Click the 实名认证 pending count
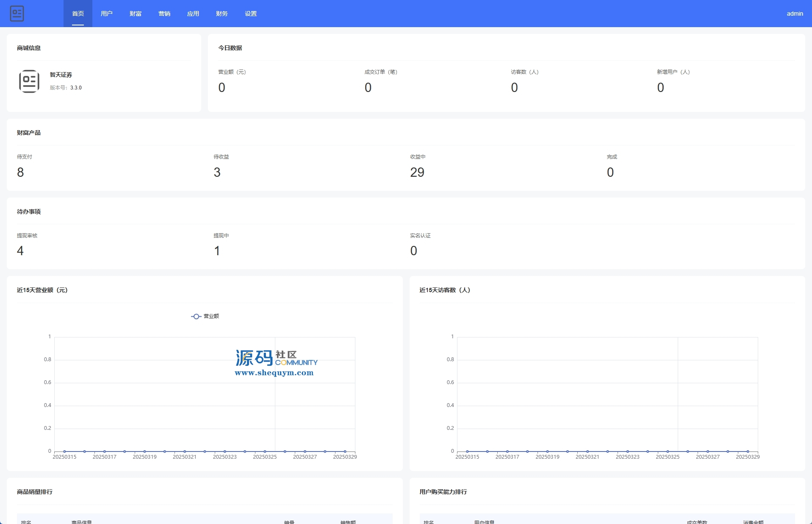This screenshot has width=812, height=524. (413, 251)
